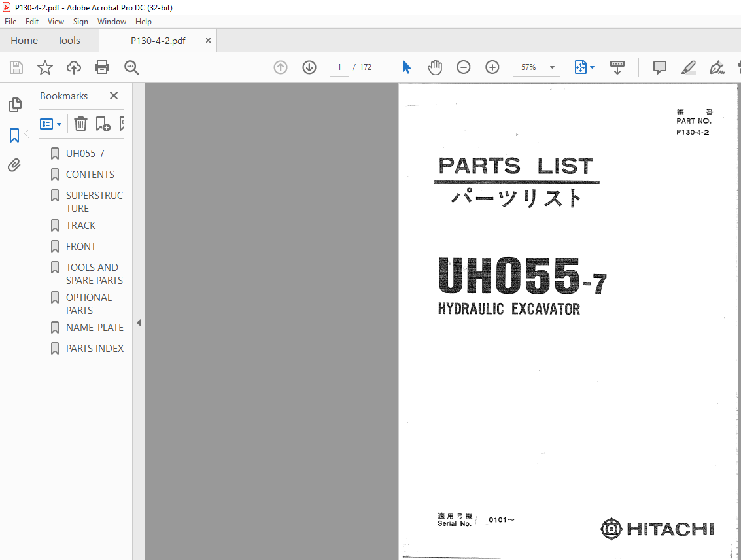Click the Save file icon
741x560 pixels.
16,67
